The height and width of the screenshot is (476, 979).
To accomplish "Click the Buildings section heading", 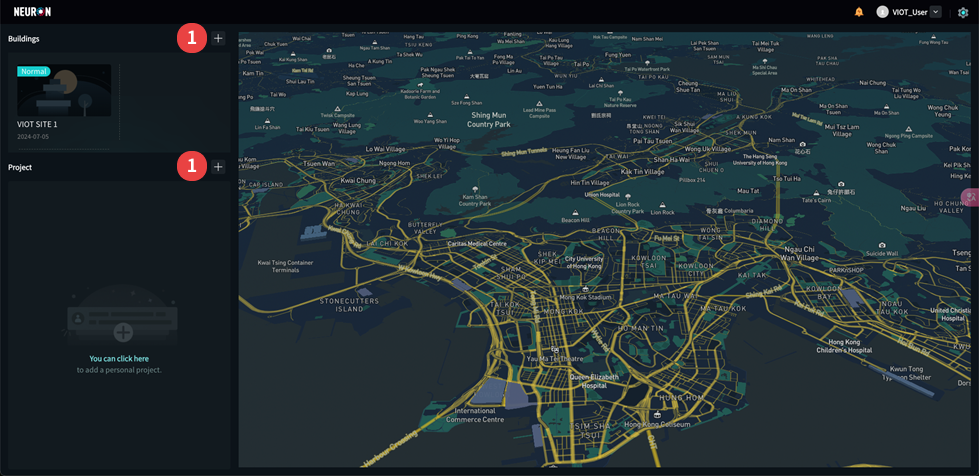I will (x=24, y=39).
